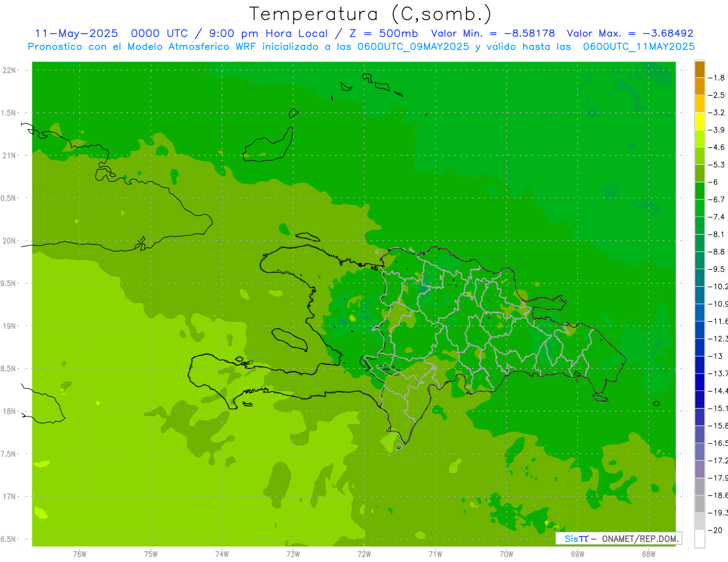728x562 pixels.
Task: Click the '-5.3' color scale value
Action: pos(716,164)
